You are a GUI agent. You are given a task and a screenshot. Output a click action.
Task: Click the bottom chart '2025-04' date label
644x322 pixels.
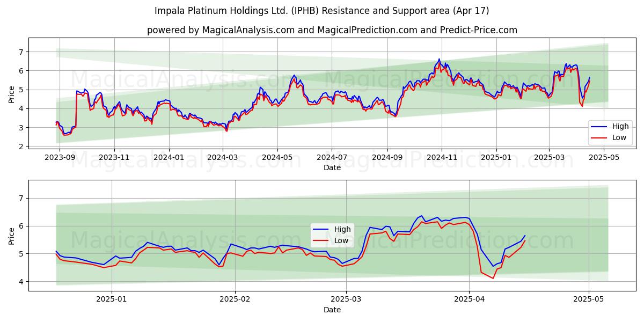(x=470, y=300)
